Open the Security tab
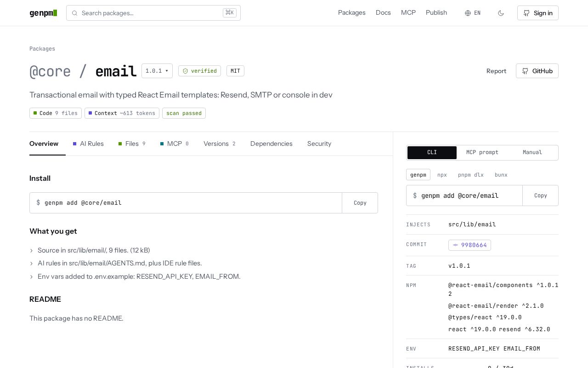Screen dimensions: 588x368 point(319,144)
